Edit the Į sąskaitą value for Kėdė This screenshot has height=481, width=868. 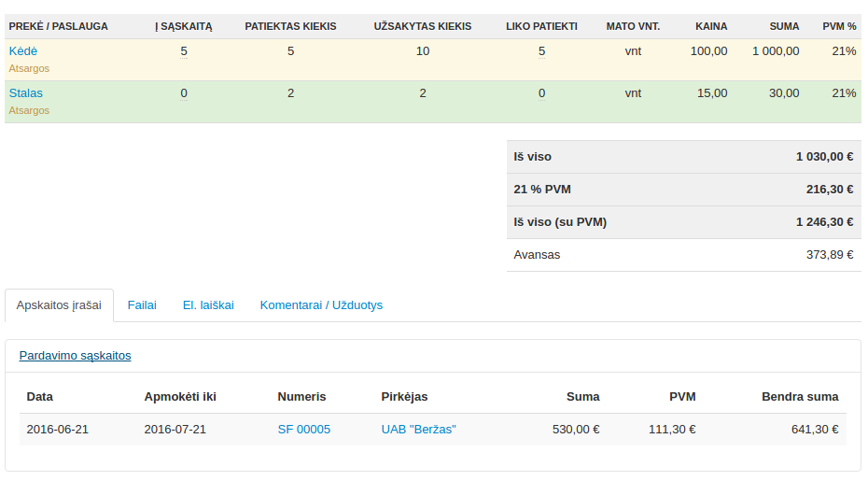coord(184,51)
